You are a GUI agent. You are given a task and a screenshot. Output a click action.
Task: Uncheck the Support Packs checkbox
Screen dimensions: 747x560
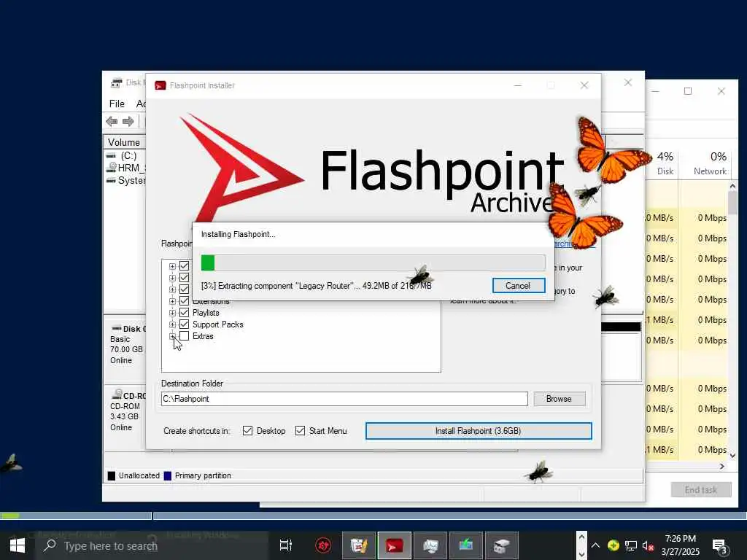[184, 324]
